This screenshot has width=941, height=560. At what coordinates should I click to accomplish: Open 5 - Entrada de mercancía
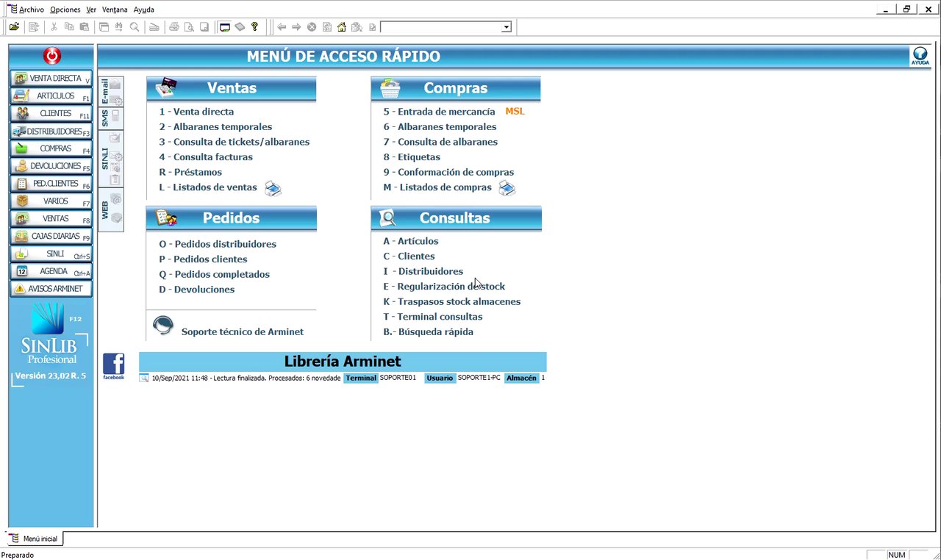pos(439,112)
